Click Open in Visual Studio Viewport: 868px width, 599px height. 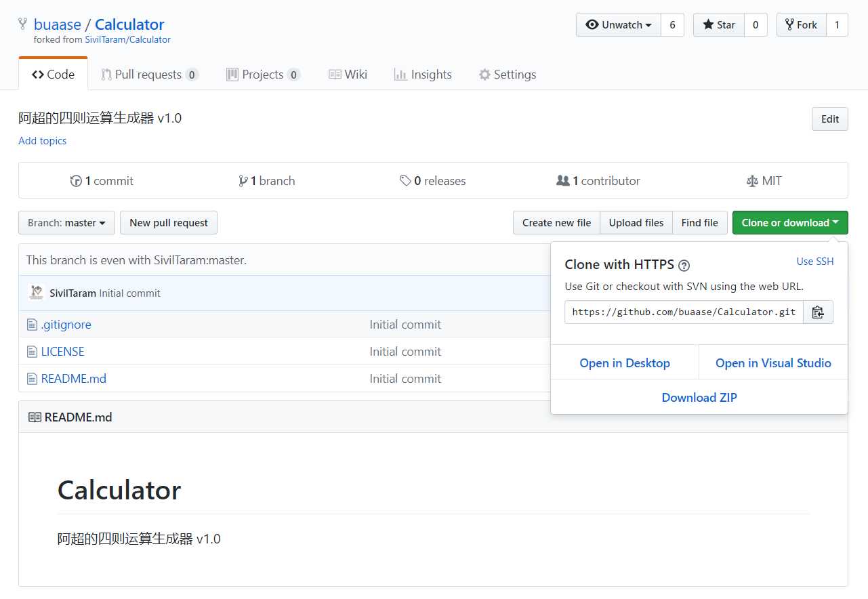(773, 363)
